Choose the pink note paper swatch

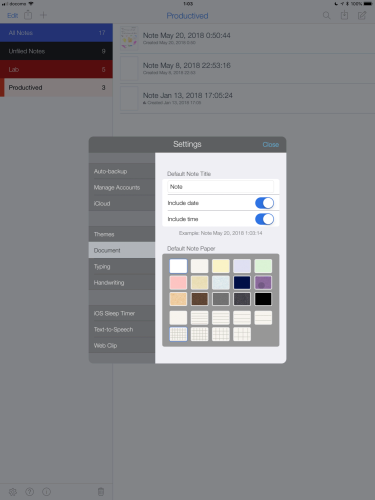178,283
